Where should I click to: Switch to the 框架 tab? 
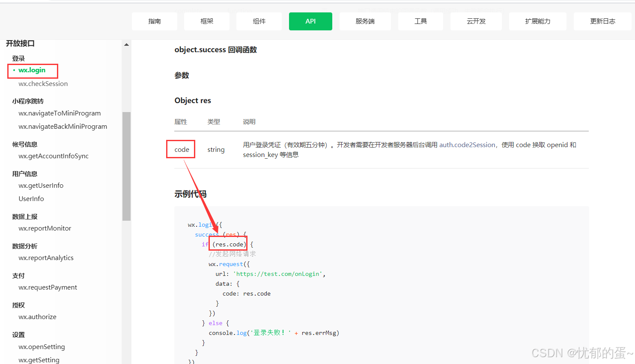207,21
